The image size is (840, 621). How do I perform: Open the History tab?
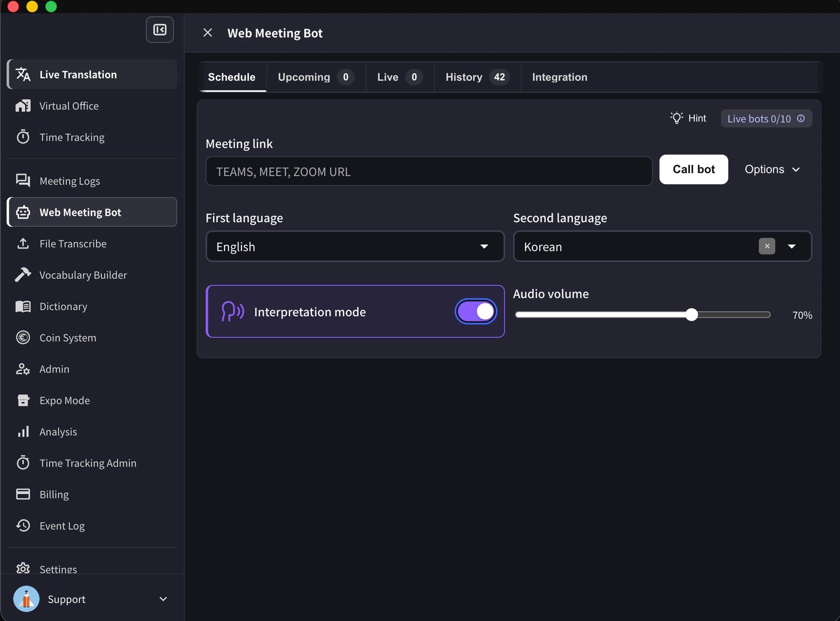(477, 77)
